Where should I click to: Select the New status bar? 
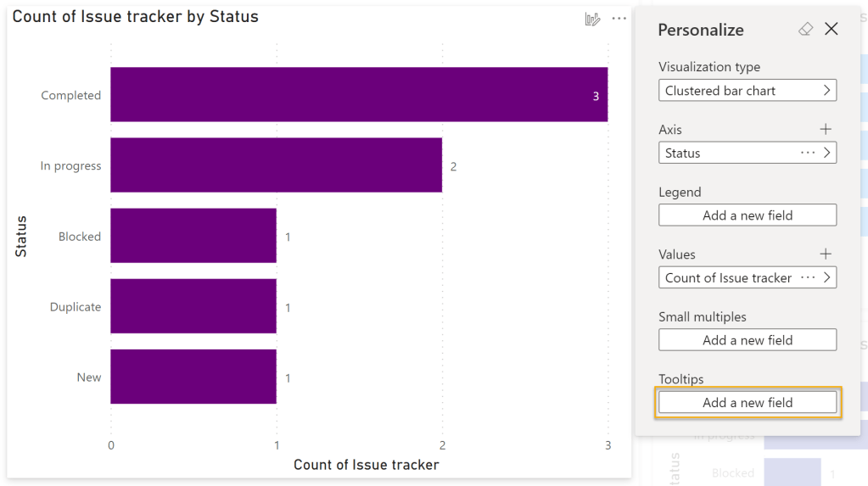click(x=193, y=377)
